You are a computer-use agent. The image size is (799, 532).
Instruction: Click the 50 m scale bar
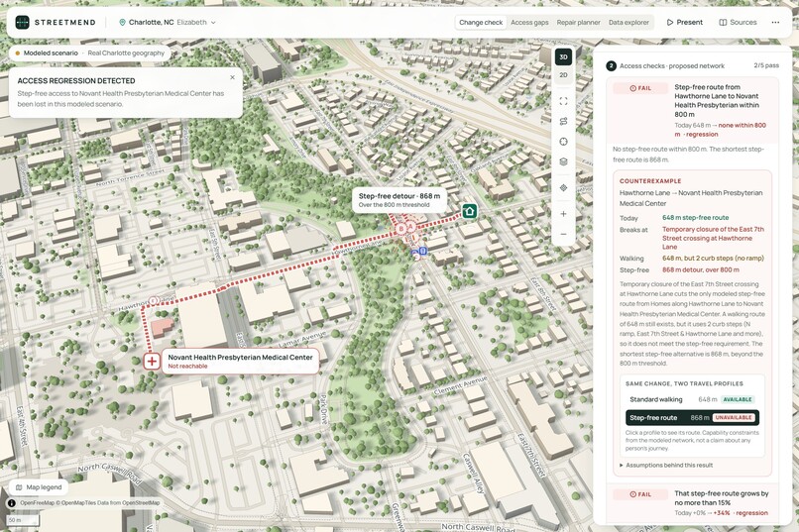(23, 520)
